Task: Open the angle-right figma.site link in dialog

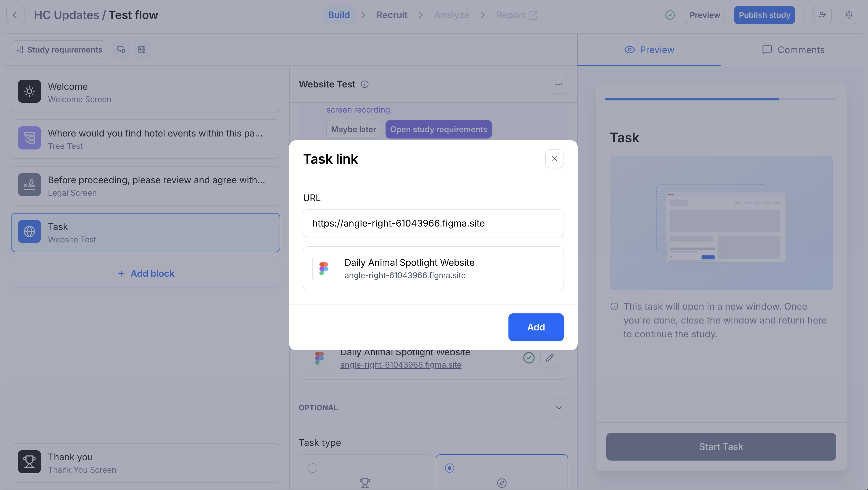Action: point(405,275)
